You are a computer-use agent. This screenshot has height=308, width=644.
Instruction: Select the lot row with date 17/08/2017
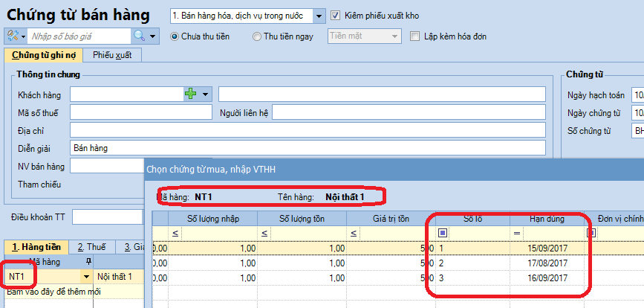point(397,263)
